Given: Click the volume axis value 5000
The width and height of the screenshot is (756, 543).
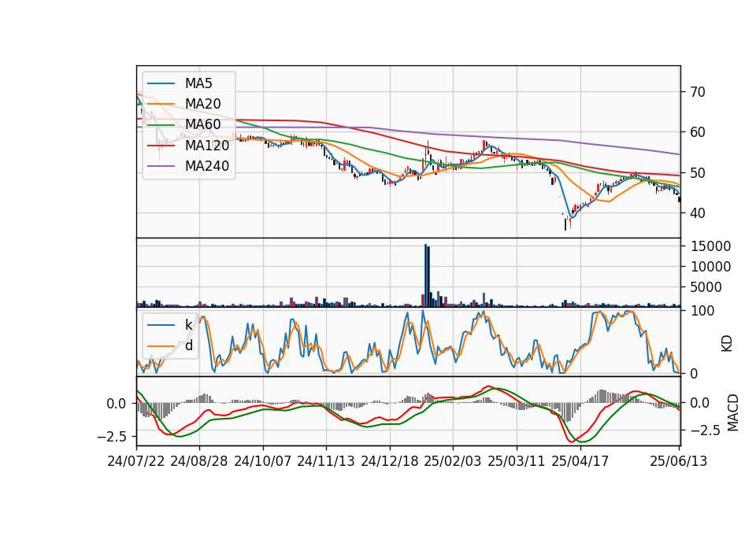Looking at the screenshot, I should pyautogui.click(x=706, y=287).
